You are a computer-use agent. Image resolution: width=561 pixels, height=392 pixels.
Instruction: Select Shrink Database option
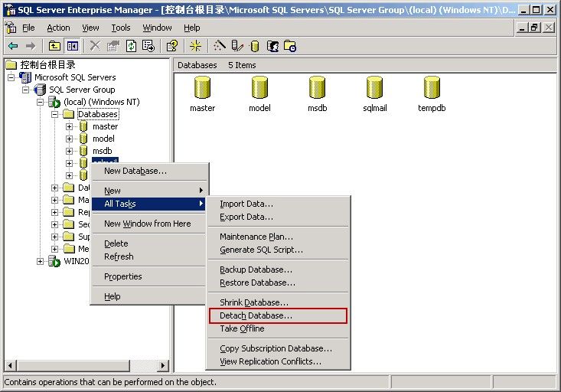point(278,303)
